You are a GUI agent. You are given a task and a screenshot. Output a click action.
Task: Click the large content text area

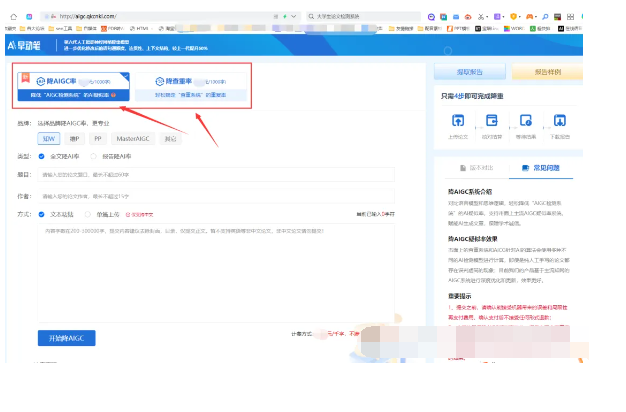[x=216, y=273]
